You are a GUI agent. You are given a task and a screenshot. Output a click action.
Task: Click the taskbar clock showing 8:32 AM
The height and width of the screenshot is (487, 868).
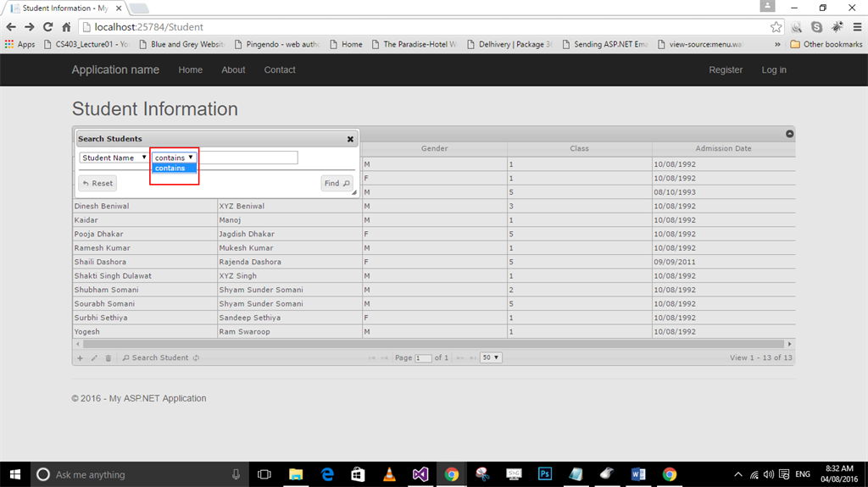point(839,474)
